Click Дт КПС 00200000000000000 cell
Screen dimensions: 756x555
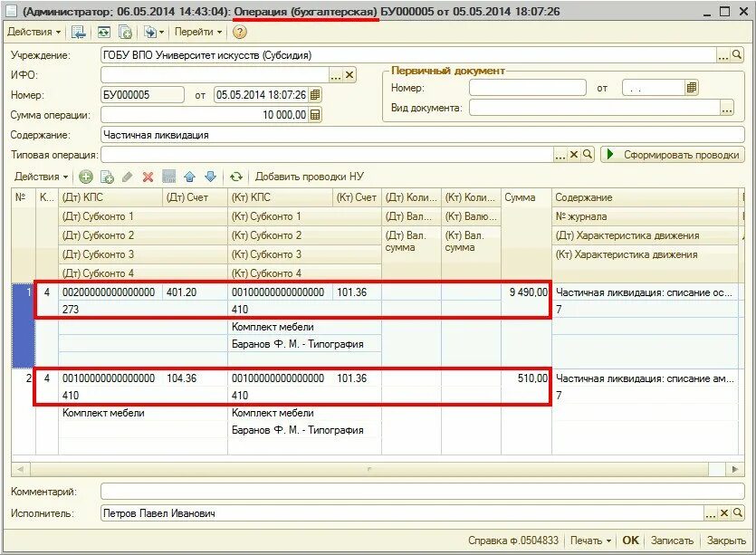(x=110, y=292)
